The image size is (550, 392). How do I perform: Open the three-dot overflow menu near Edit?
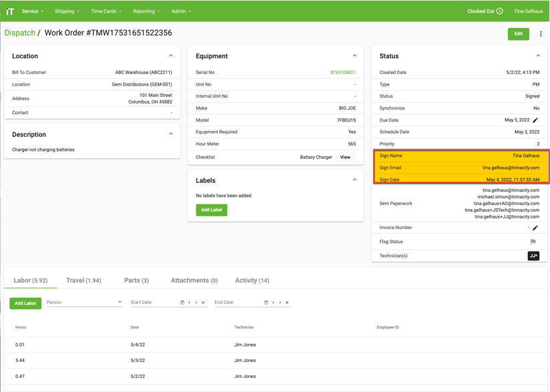click(x=541, y=33)
